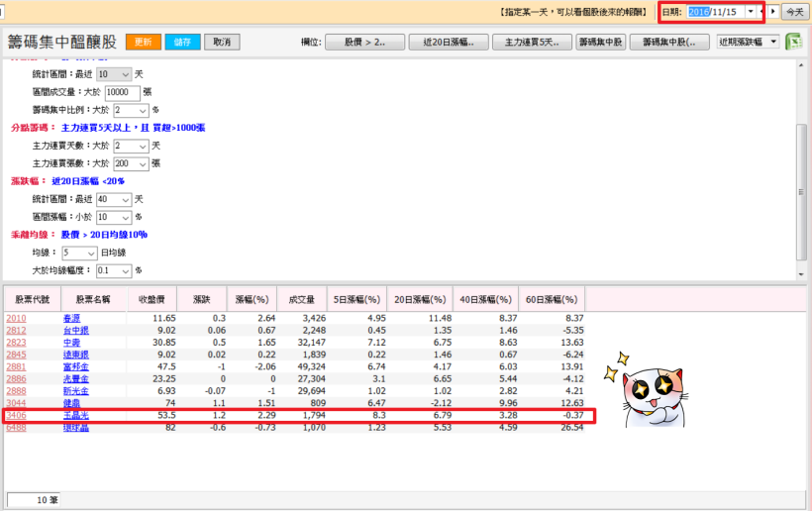This screenshot has width=812, height=511.
Task: Click the 今天 (today) button
Action: point(795,12)
